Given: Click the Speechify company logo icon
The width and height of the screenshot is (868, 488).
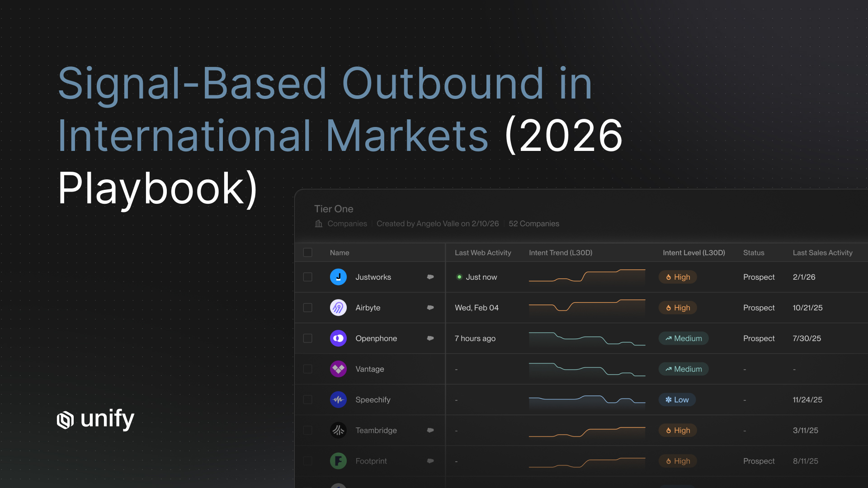Looking at the screenshot, I should click(338, 400).
